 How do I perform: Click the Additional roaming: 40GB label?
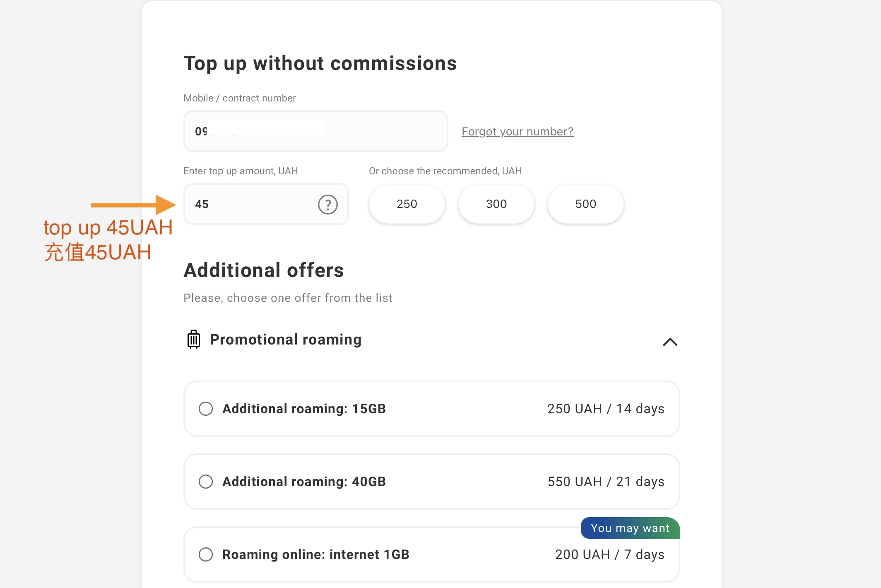click(x=304, y=482)
